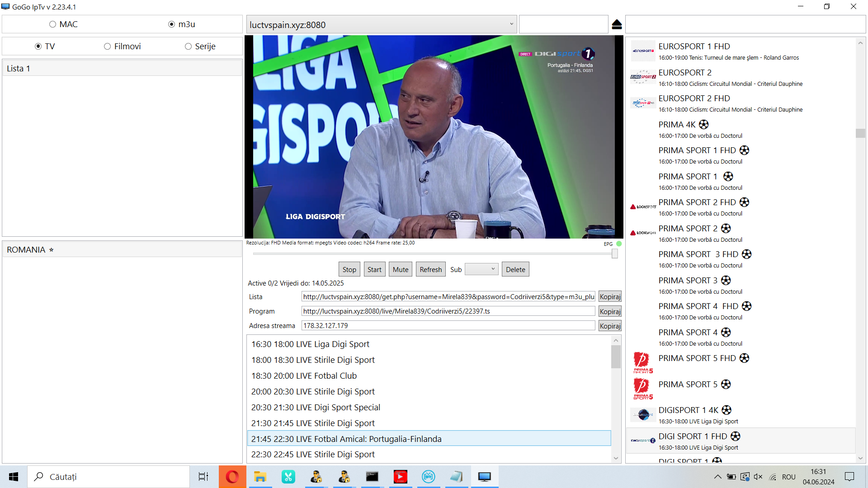Image resolution: width=868 pixels, height=488 pixels.
Task: Click the Looksport logo beside Prima Sport 2 FHD
Action: point(643,207)
